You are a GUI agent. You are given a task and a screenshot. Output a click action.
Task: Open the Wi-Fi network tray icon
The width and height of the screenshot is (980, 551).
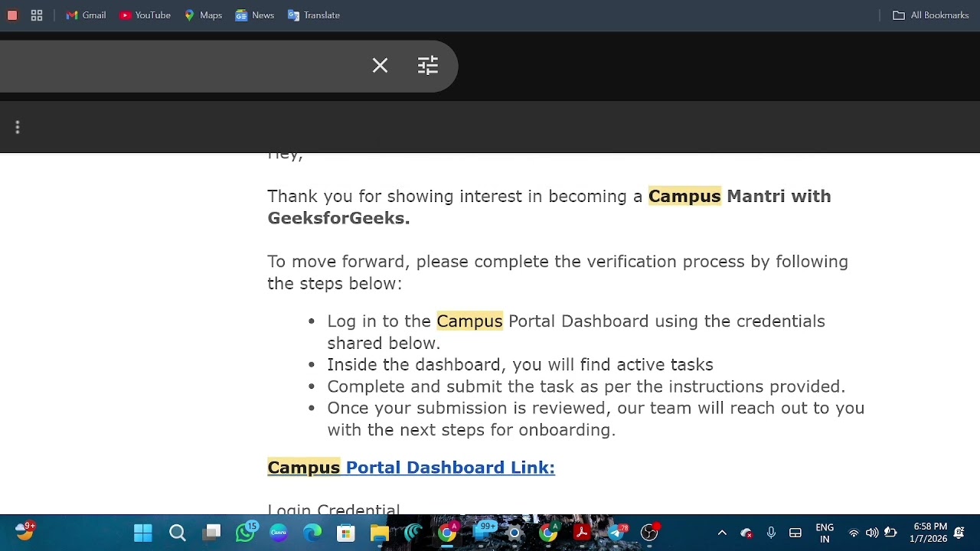pyautogui.click(x=854, y=533)
